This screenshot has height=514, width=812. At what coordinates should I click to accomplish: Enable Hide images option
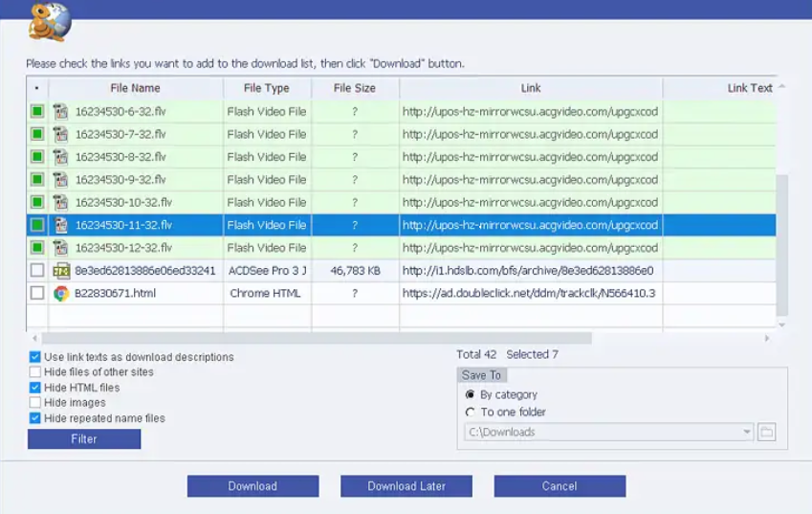coord(34,403)
